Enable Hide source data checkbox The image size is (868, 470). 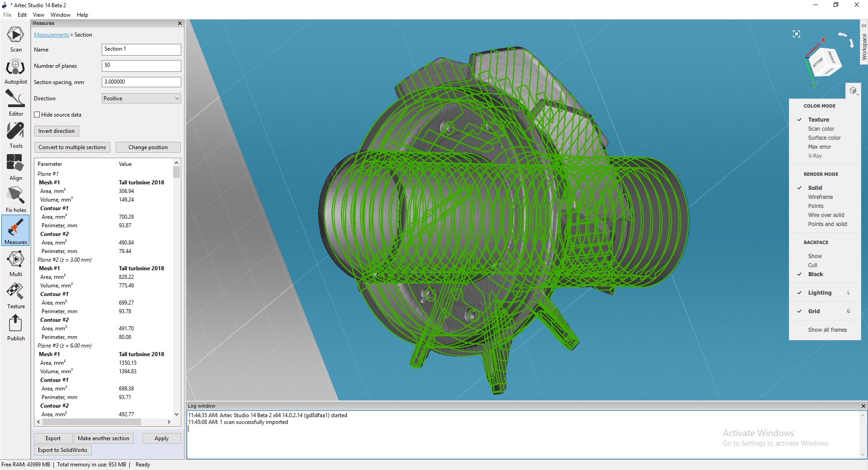click(37, 115)
